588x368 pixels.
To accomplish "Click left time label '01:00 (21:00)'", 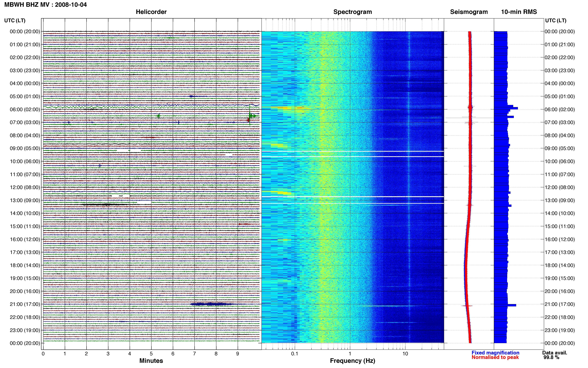I will click(25, 44).
